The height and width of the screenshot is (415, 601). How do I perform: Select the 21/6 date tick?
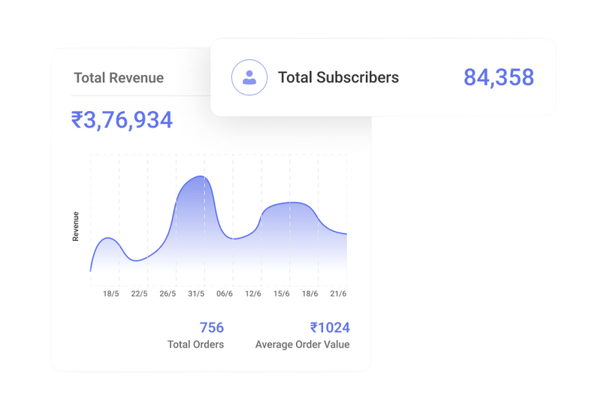(338, 294)
